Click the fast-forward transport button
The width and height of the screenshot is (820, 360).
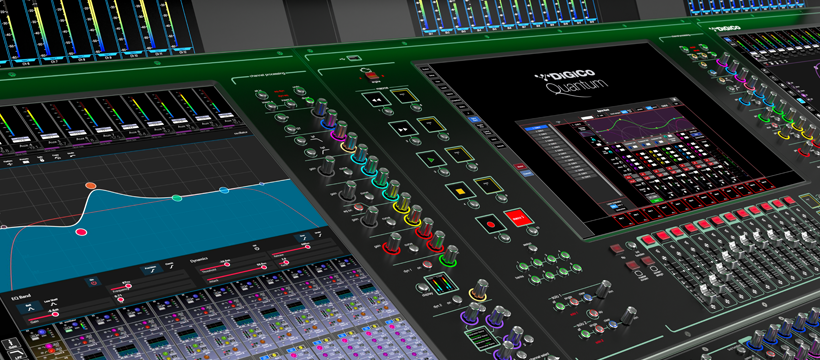[x=402, y=128]
